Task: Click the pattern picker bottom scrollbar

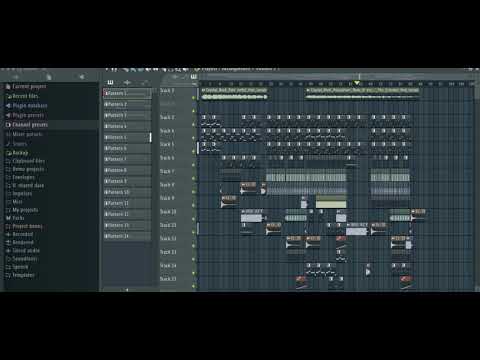Action: tap(127, 290)
